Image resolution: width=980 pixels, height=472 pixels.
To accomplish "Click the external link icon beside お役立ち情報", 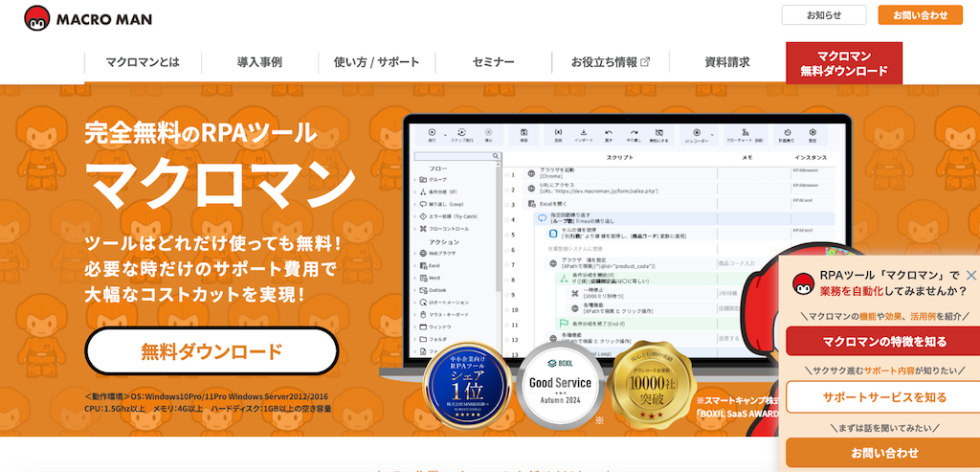I will 646,62.
